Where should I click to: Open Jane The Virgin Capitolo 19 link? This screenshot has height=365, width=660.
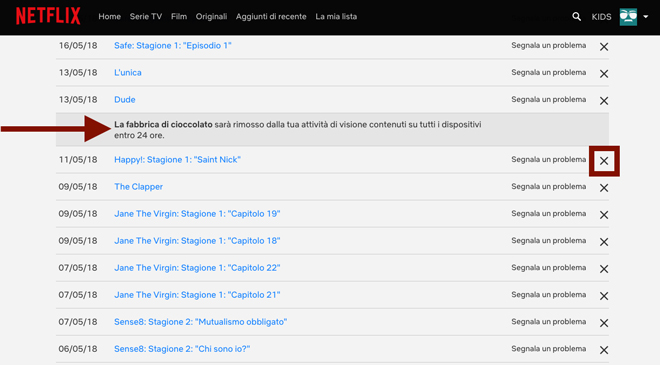197,213
